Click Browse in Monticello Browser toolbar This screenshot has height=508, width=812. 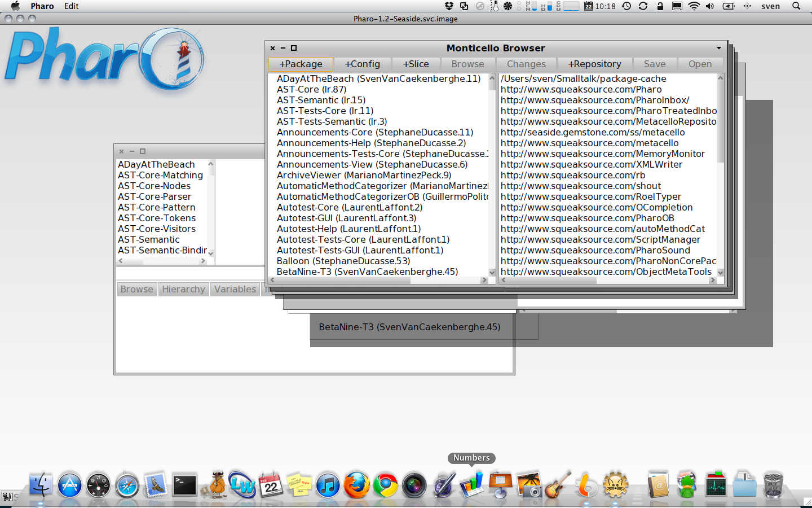pyautogui.click(x=468, y=64)
